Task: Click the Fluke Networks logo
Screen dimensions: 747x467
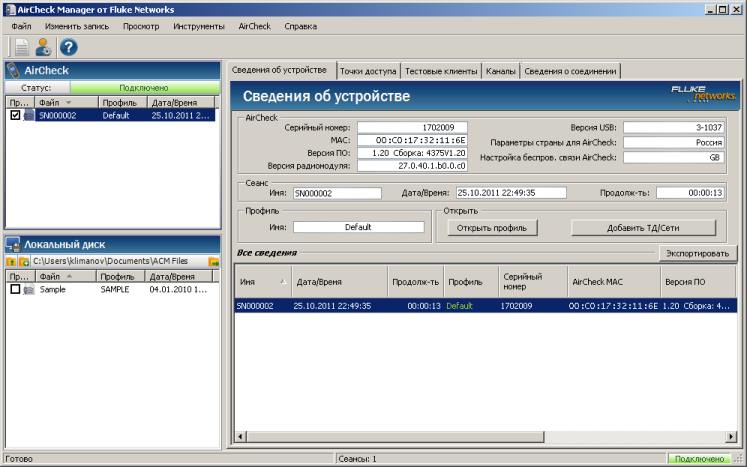Action: pos(703,93)
